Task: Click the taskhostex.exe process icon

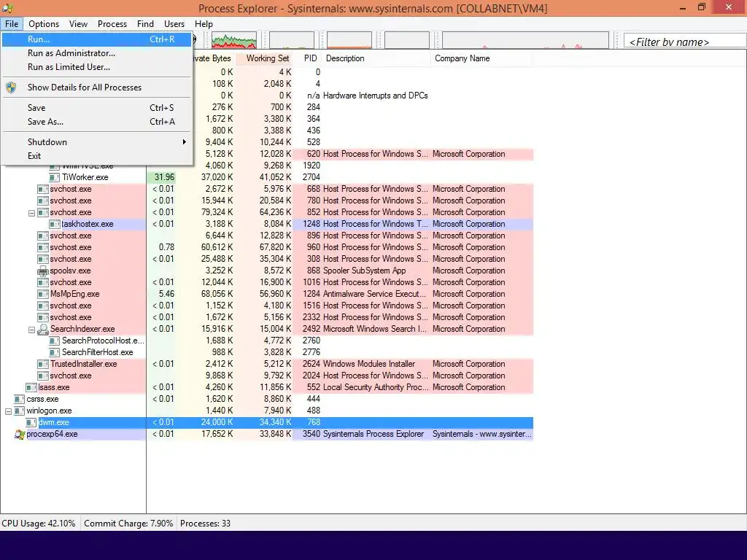Action: pos(55,224)
